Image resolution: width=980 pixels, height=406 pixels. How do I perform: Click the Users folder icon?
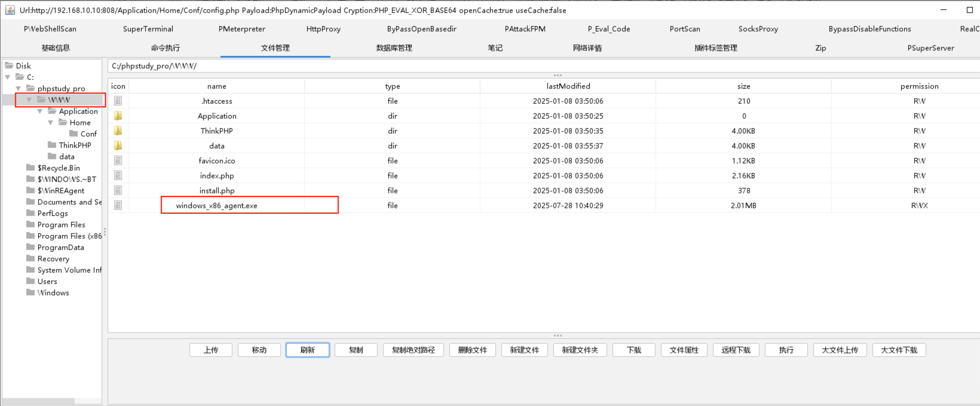coord(30,281)
